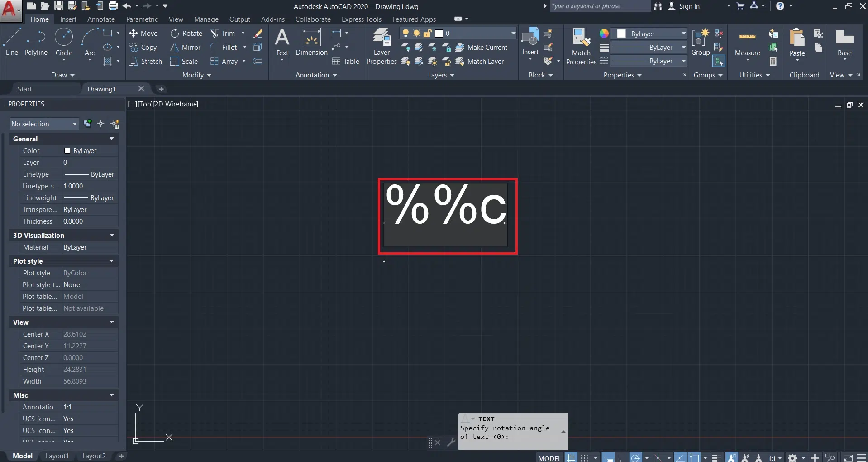Toggle grid display in status bar

pyautogui.click(x=571, y=457)
